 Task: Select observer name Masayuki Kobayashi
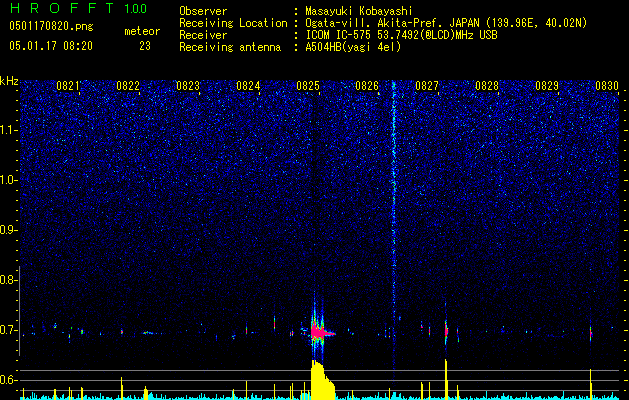(x=359, y=11)
